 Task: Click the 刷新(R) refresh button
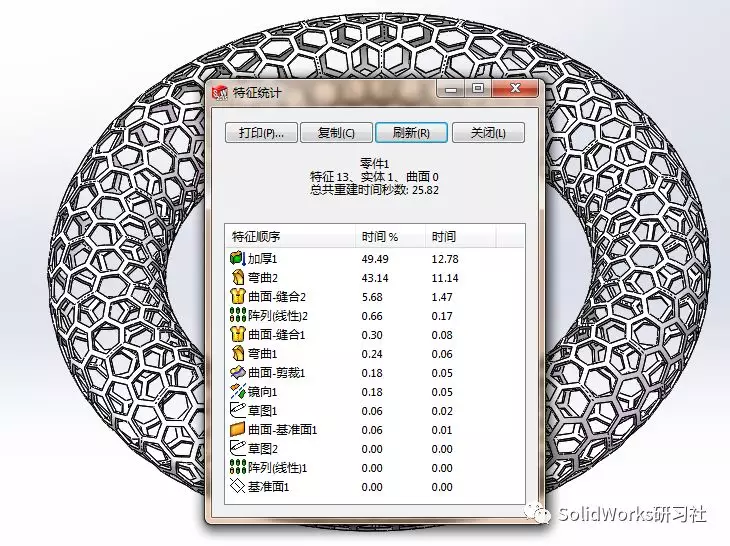411,133
